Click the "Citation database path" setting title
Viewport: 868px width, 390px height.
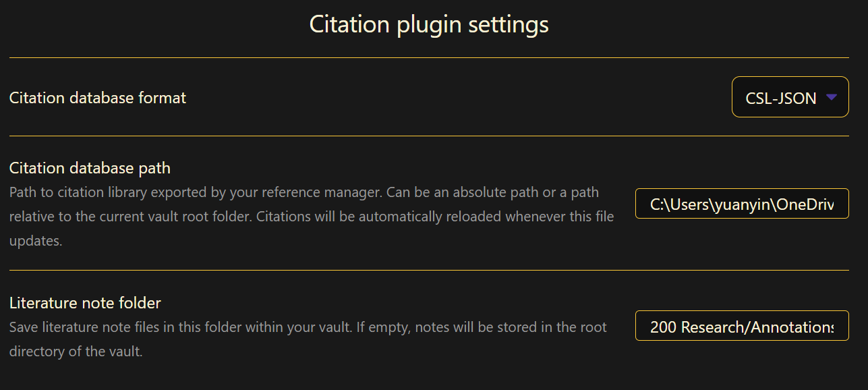click(x=90, y=168)
